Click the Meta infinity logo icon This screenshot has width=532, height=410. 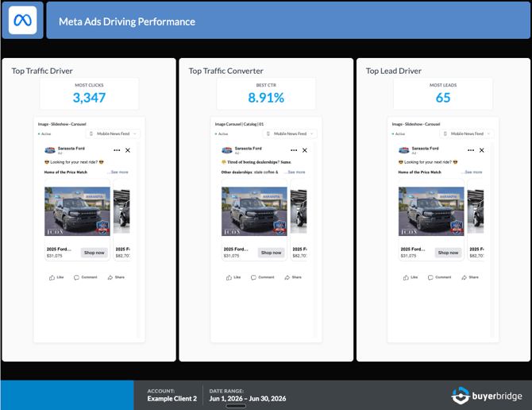click(x=23, y=21)
